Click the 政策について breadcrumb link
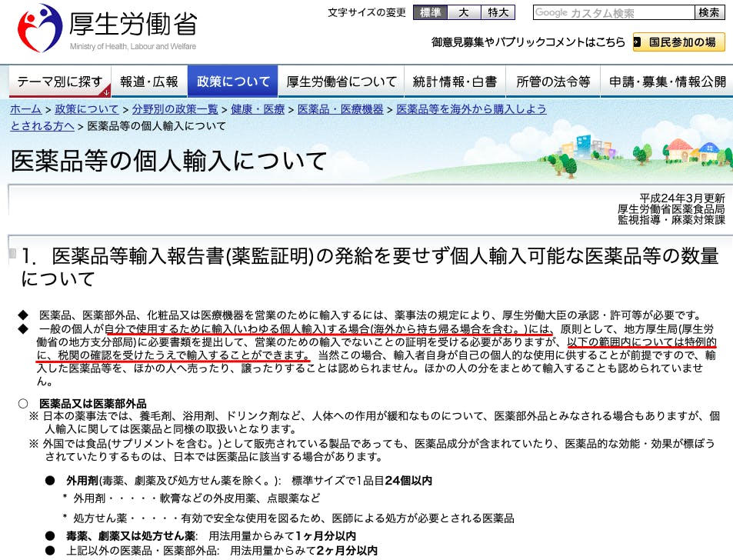Screen dimensions: 733x560 (87, 109)
